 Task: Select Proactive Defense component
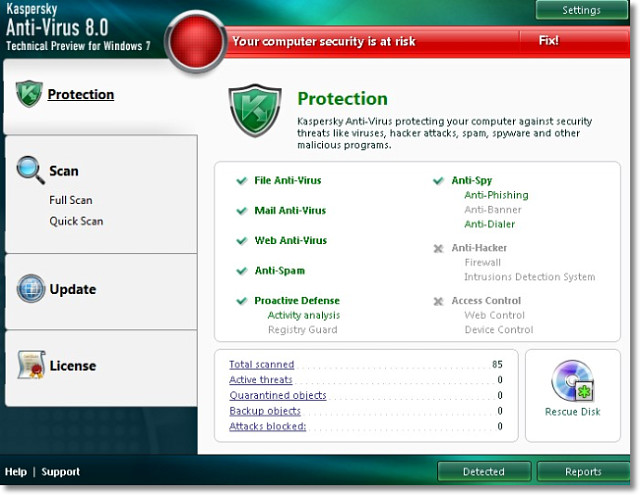tap(297, 301)
